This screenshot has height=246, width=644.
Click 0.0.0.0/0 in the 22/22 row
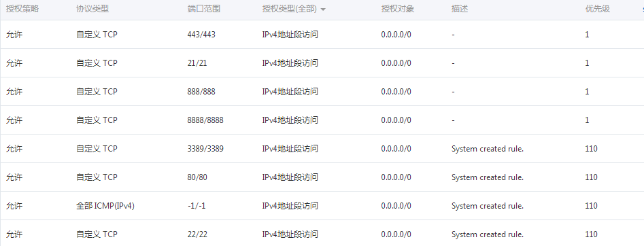click(396, 234)
